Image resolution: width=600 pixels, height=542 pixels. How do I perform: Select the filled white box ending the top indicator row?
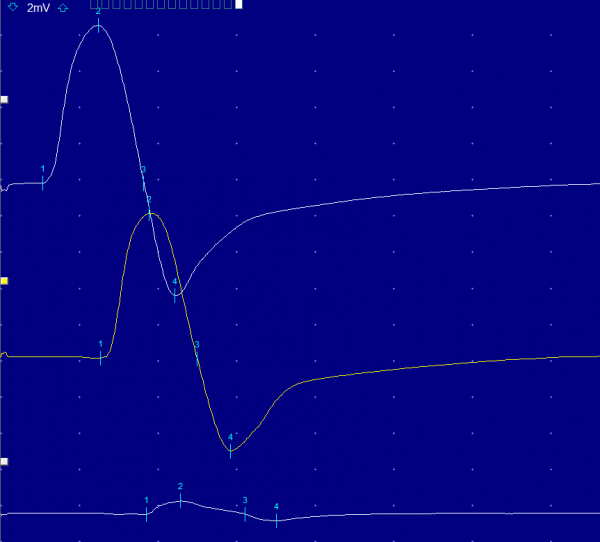tap(238, 5)
